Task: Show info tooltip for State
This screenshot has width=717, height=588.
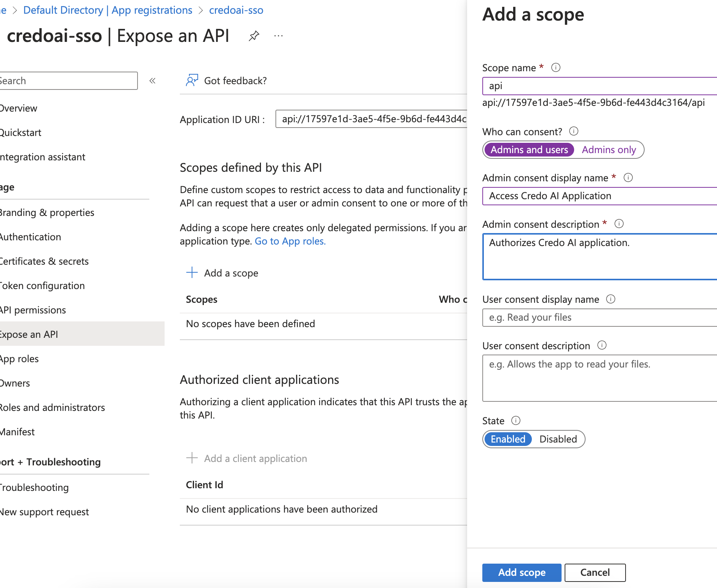Action: pos(516,420)
